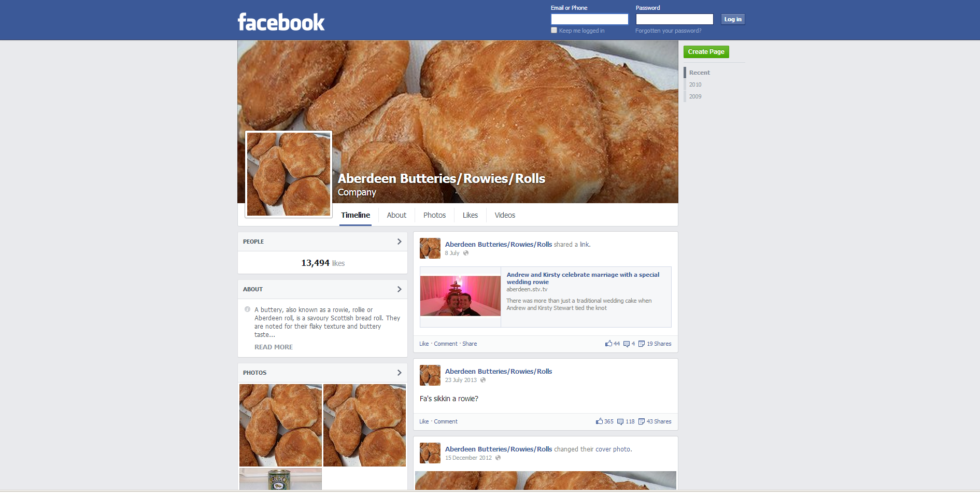
Task: Click the 19 Shares count
Action: coord(659,344)
